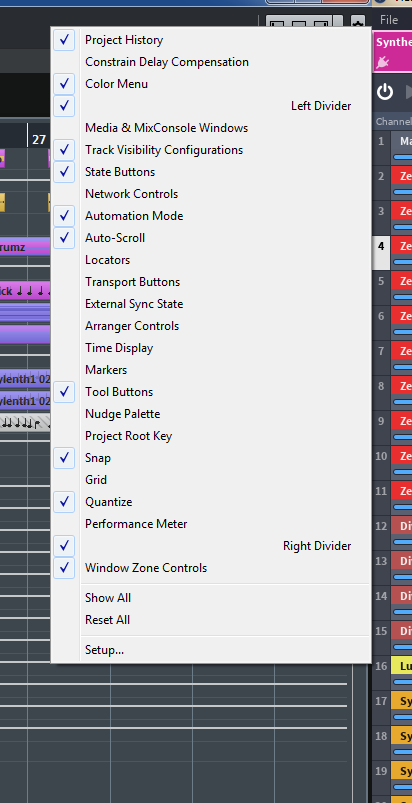The width and height of the screenshot is (412, 803).
Task: Click the blue level bar of channel 2
Action: coord(402,192)
